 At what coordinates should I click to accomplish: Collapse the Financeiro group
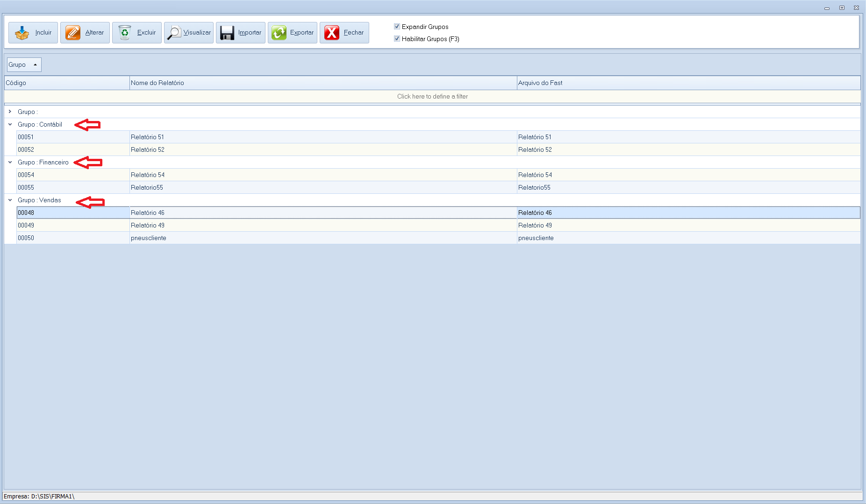tap(10, 162)
